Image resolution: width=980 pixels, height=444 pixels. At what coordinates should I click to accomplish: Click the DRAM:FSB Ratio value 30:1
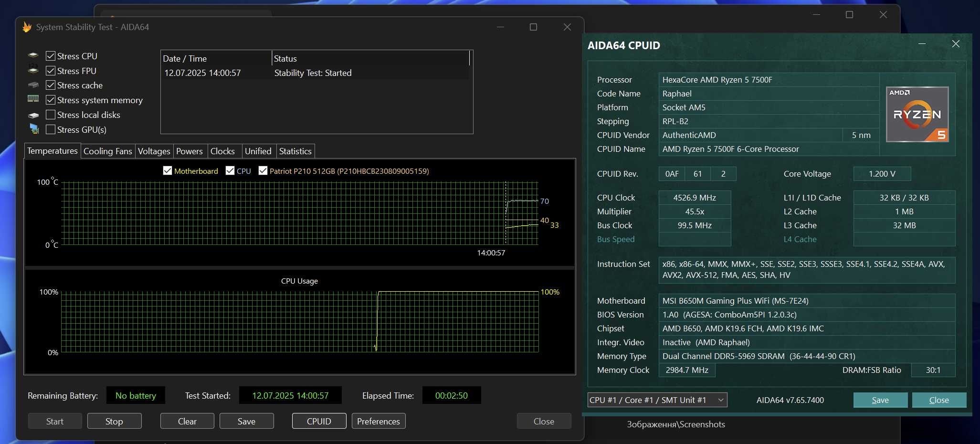[x=933, y=370]
